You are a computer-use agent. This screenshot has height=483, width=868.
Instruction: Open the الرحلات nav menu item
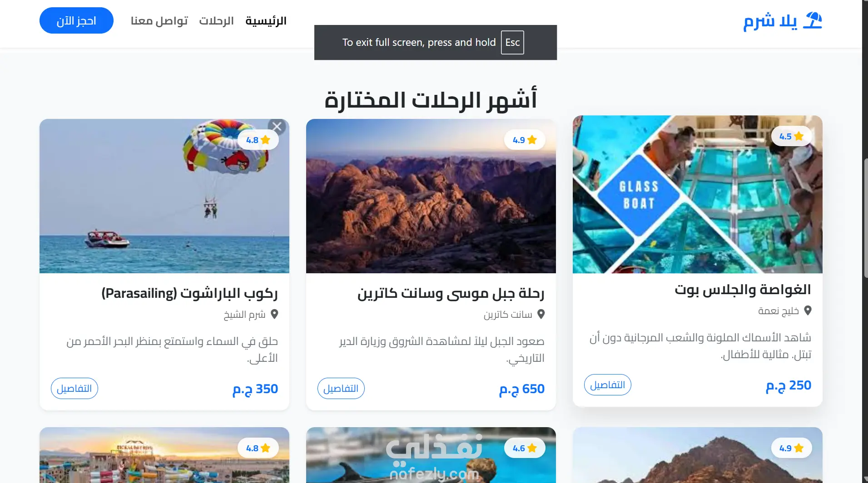click(216, 21)
